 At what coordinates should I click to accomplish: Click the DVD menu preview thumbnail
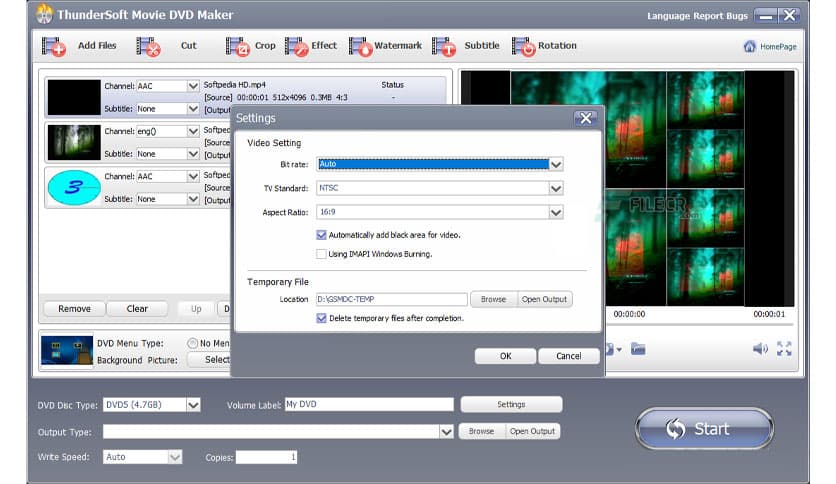tap(67, 350)
